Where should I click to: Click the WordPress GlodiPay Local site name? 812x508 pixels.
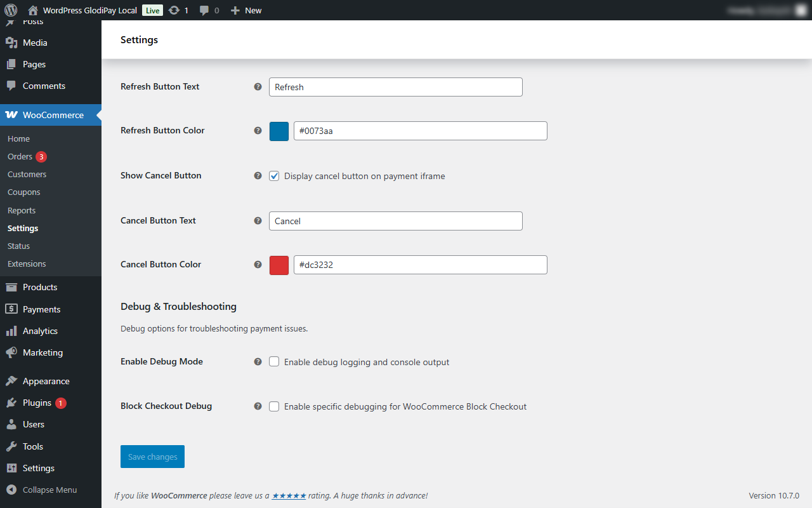coord(90,10)
